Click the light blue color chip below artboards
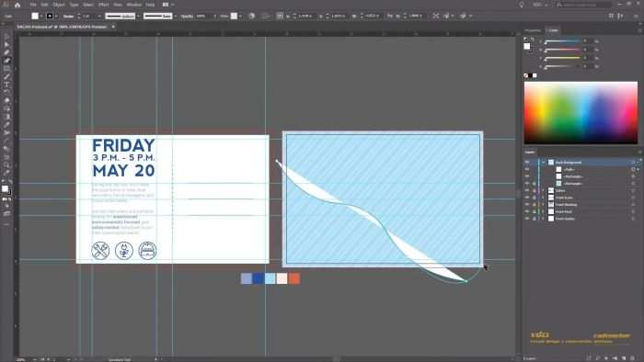Viewport: 644px width, 362px height. click(270, 278)
